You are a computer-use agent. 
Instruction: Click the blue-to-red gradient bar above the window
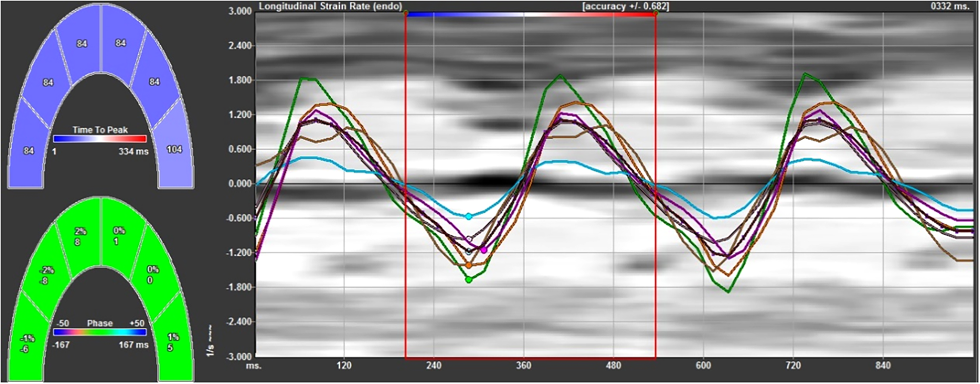point(530,15)
